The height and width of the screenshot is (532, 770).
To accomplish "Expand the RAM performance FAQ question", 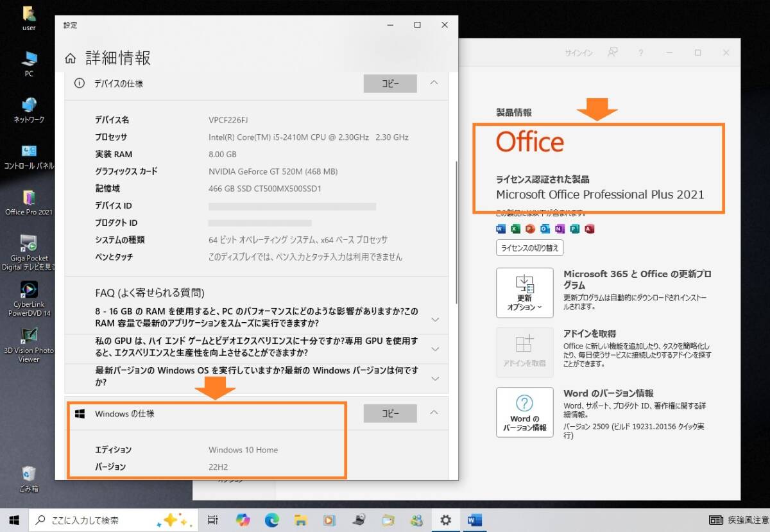I will point(434,319).
